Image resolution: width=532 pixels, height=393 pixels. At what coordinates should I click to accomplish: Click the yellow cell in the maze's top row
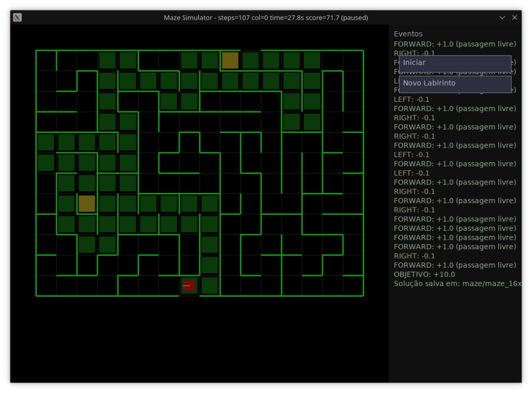(230, 60)
